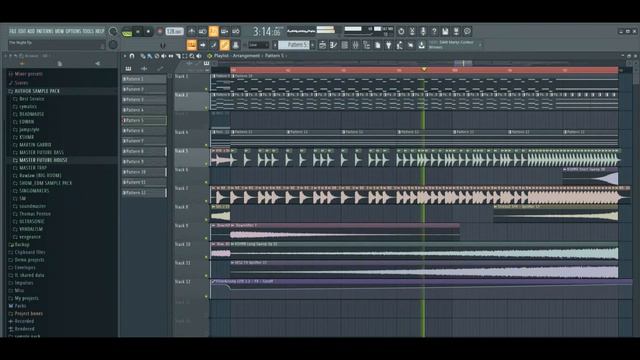The height and width of the screenshot is (360, 640).
Task: Open the piano roll view icon
Action: pos(333,45)
